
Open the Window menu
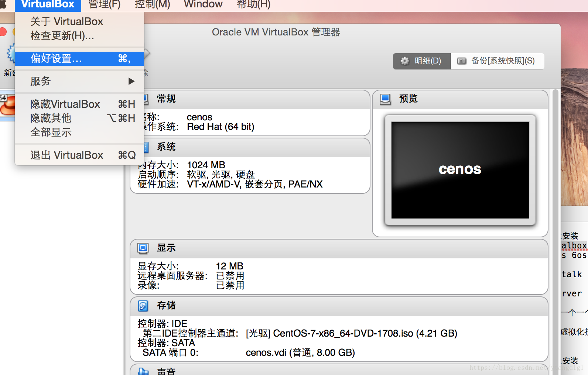(203, 4)
